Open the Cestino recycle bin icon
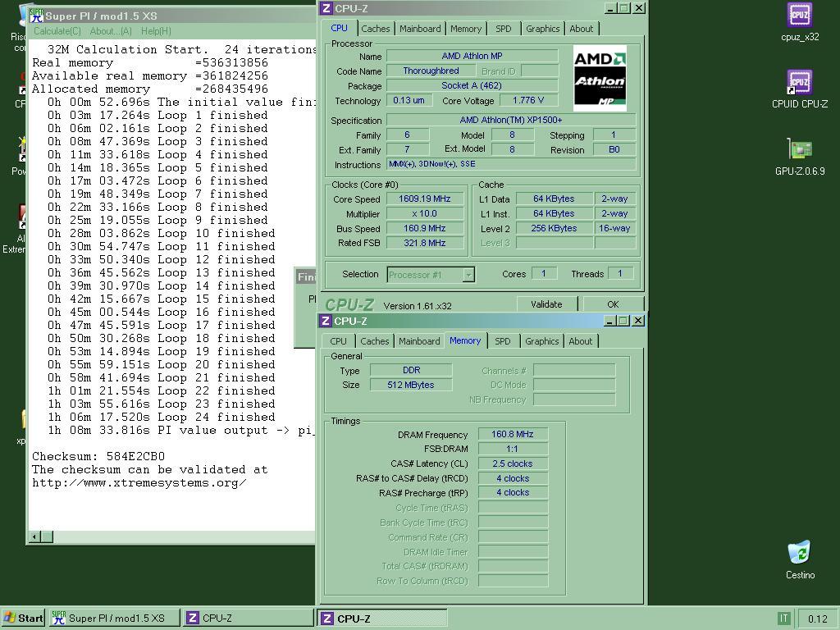 tap(800, 559)
